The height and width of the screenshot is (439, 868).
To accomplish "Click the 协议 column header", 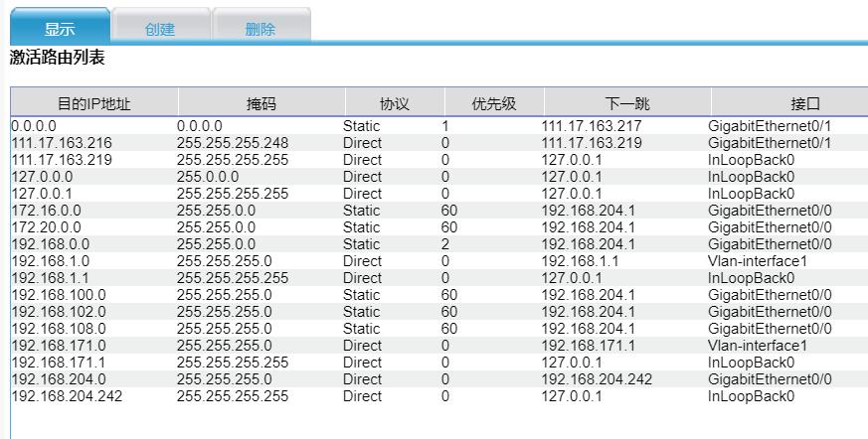I will pos(395,103).
